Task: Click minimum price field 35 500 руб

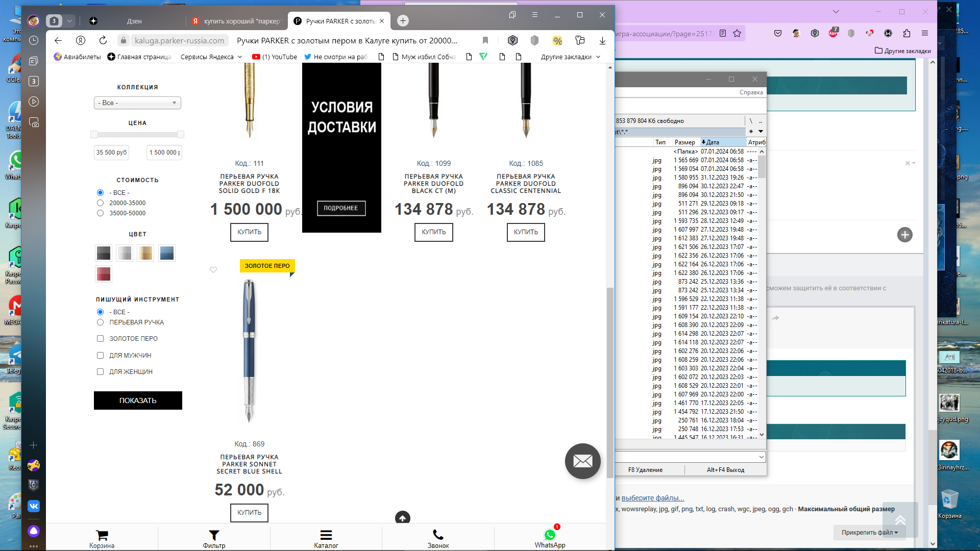Action: [x=111, y=153]
